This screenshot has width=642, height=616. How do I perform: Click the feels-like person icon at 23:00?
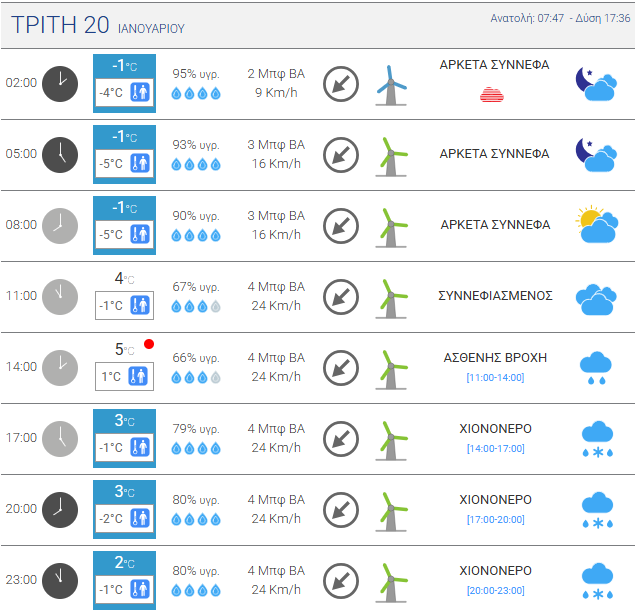[x=141, y=589]
